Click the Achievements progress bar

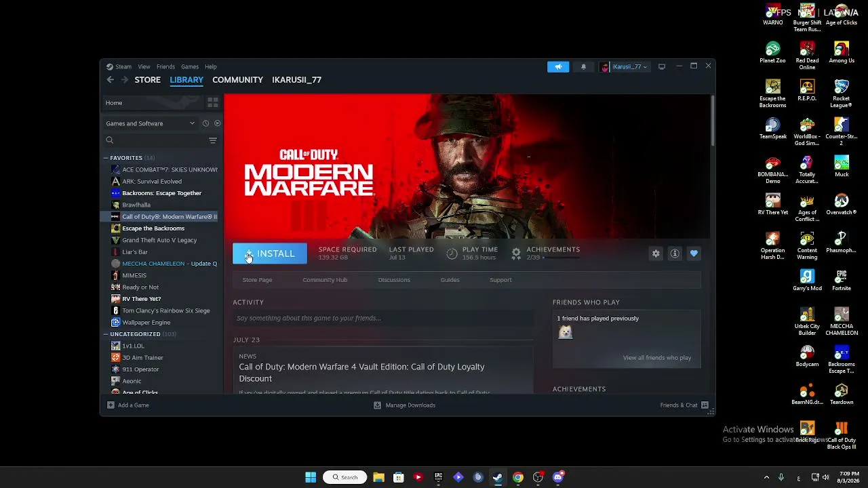pyautogui.click(x=561, y=258)
